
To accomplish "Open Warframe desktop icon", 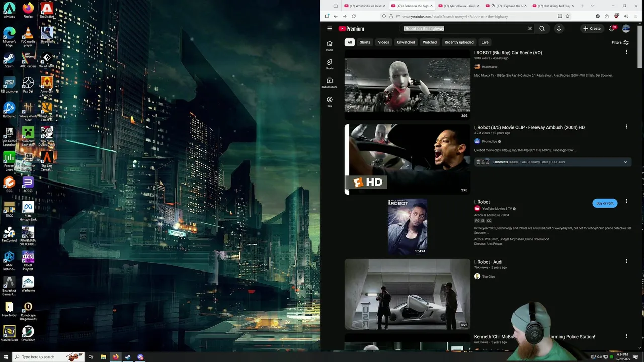I will tap(28, 284).
